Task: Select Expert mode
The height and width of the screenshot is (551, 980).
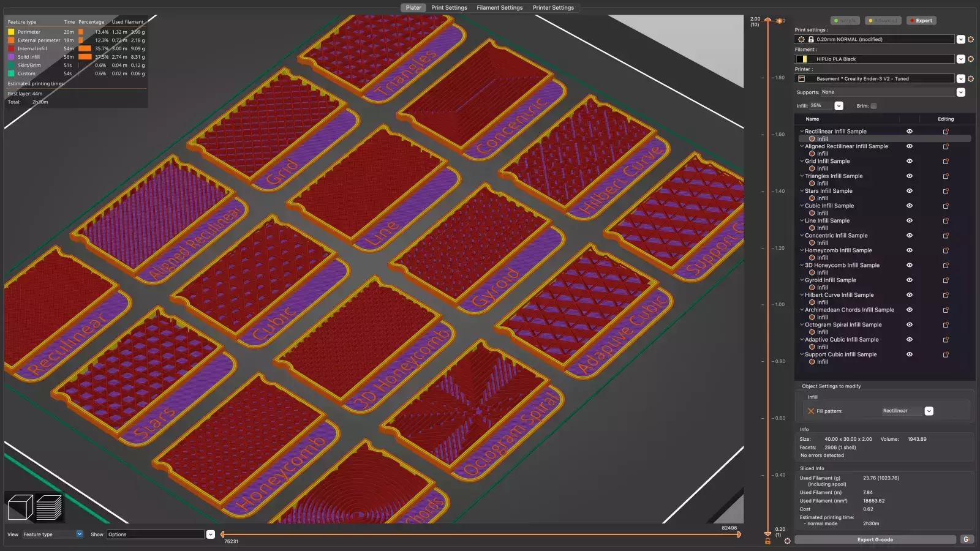Action: 921,20
